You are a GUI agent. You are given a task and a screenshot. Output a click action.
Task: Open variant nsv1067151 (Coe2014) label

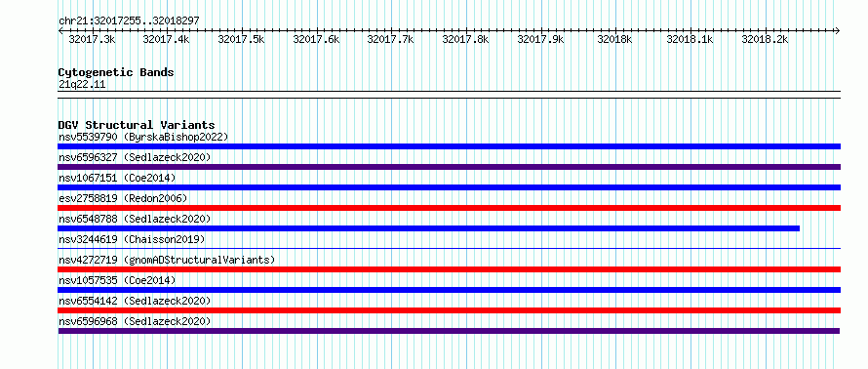(117, 178)
